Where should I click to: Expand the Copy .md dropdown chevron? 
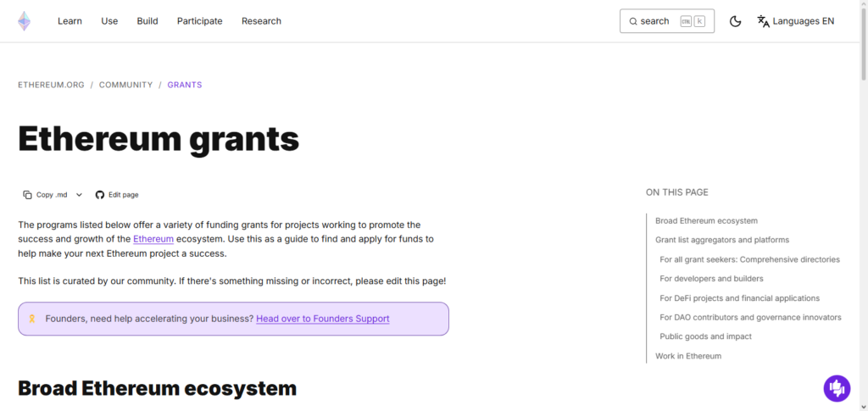click(79, 195)
